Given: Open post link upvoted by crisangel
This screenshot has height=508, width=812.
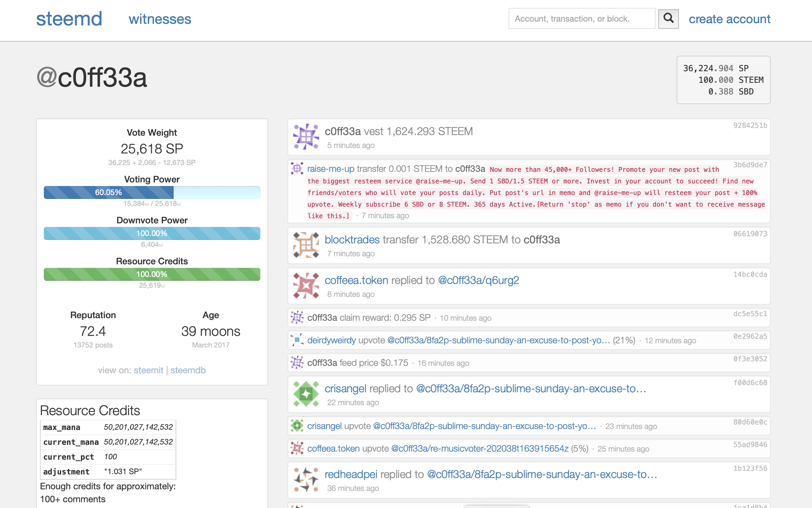Looking at the screenshot, I should click(x=485, y=426).
